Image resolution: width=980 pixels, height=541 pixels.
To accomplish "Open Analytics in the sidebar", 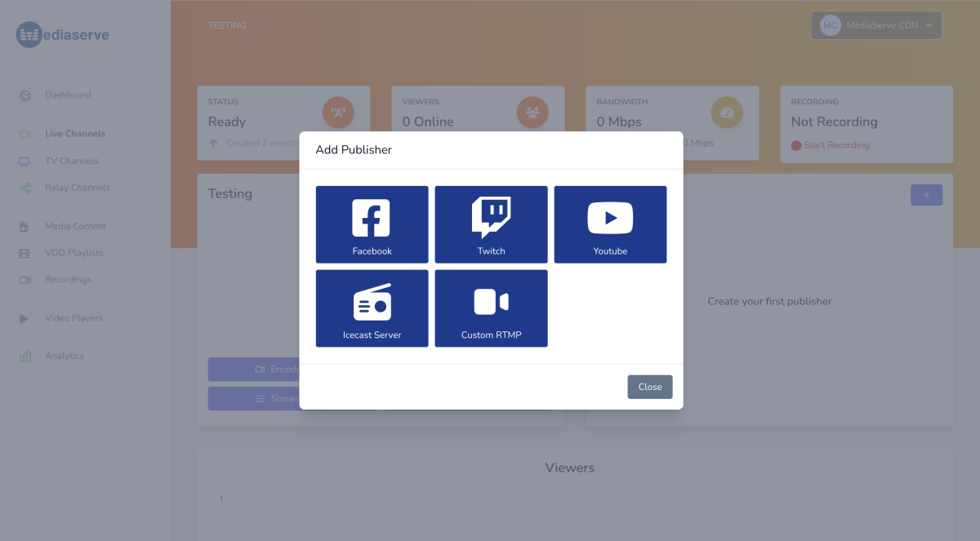I will point(65,356).
